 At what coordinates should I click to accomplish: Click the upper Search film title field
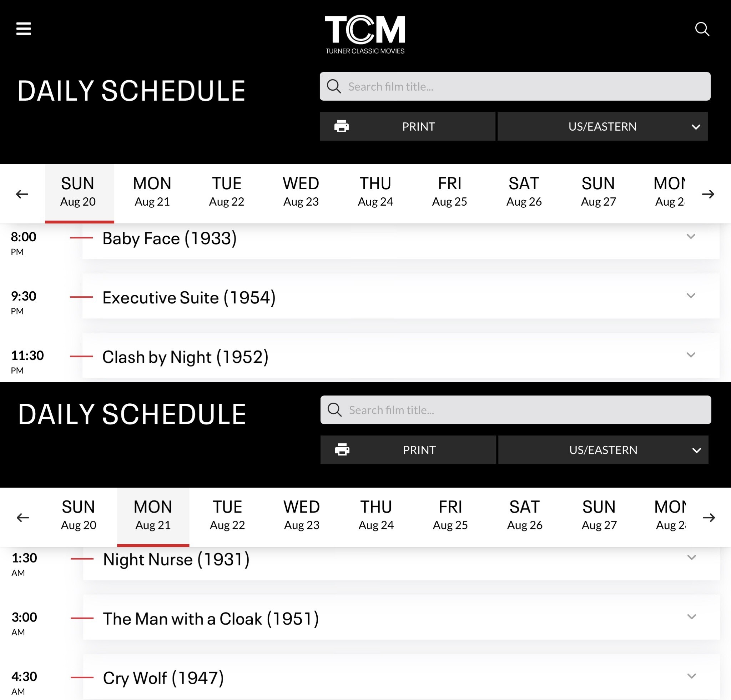click(x=515, y=86)
